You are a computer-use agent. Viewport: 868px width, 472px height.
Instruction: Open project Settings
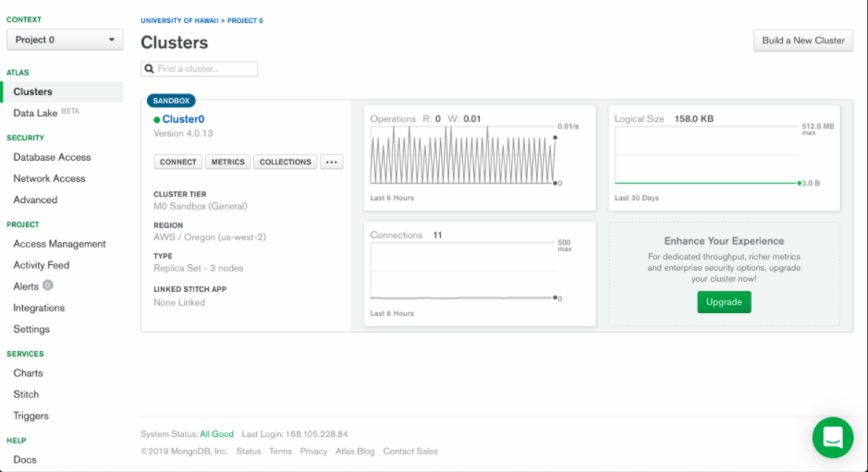[x=31, y=329]
